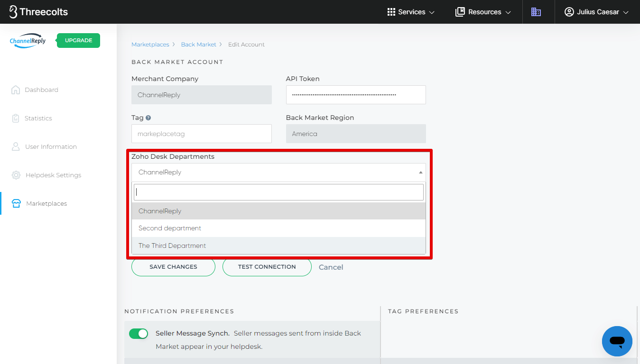The height and width of the screenshot is (364, 640).
Task: Open Statistics from sidebar
Action: (38, 118)
